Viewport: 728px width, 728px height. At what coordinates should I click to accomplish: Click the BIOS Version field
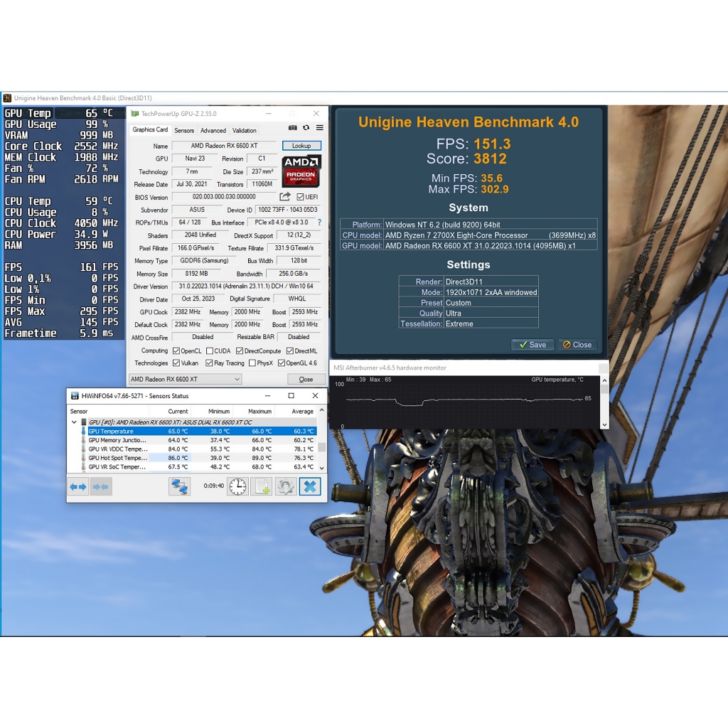point(224,197)
